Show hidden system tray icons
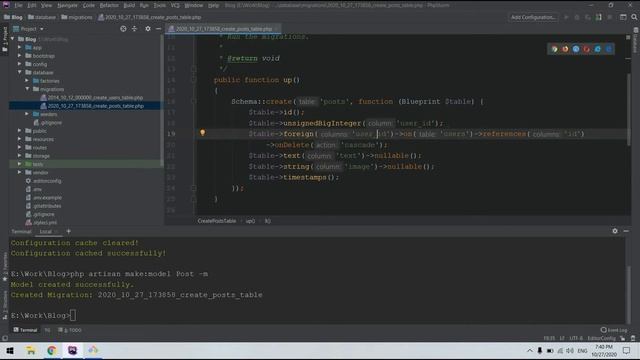 (530, 351)
